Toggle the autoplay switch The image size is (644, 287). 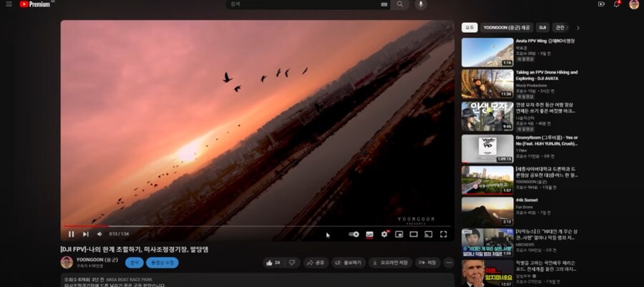click(353, 234)
